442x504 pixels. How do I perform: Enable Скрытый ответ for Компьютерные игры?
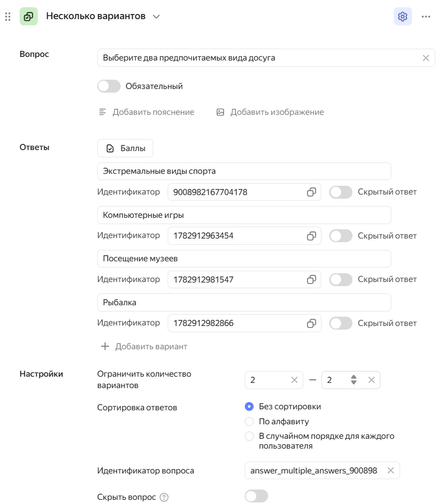click(x=341, y=236)
